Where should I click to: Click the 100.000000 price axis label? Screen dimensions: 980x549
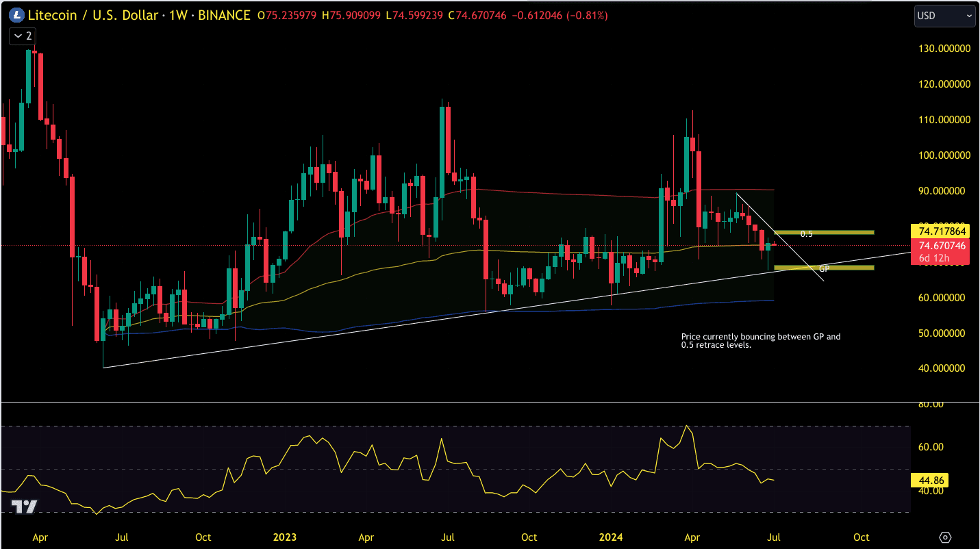coord(944,155)
